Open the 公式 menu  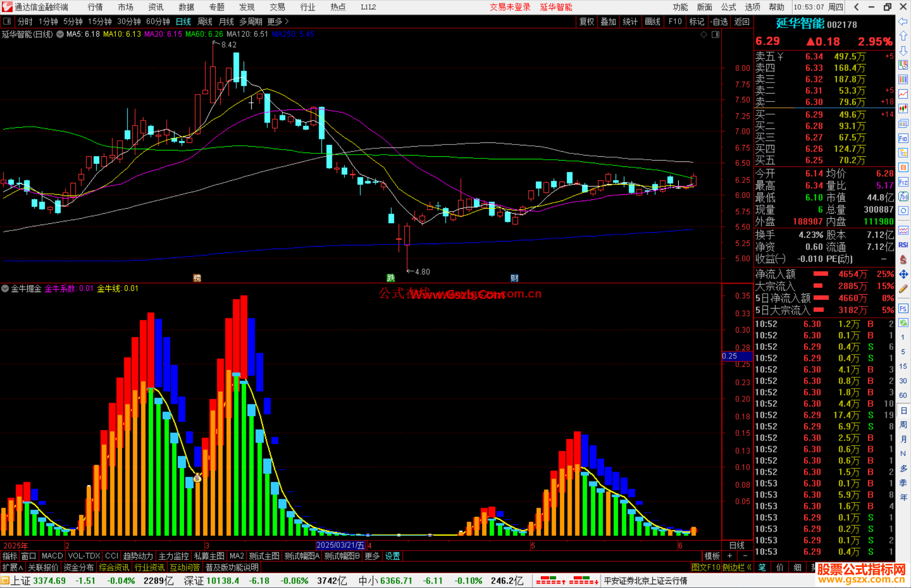728,7
